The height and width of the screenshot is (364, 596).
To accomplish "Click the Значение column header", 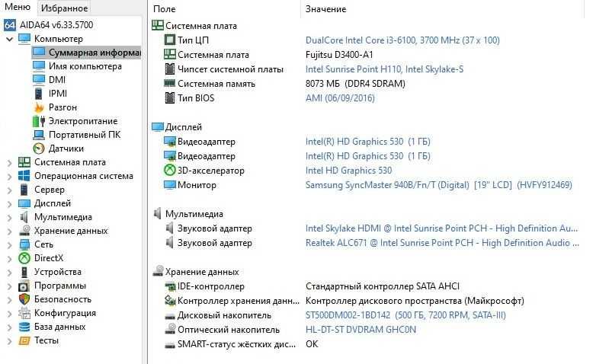I will 325,9.
